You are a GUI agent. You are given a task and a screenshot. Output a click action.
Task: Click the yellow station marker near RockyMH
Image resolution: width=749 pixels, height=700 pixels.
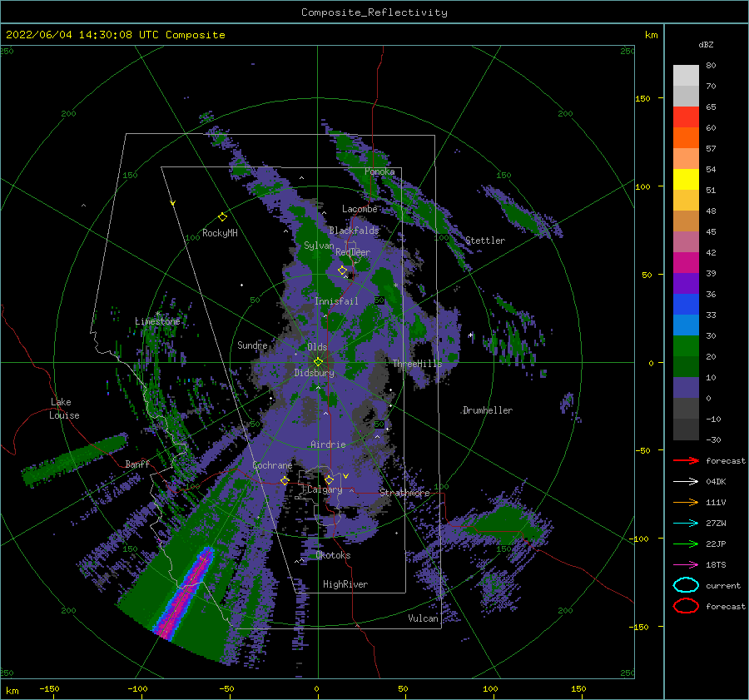point(222,217)
